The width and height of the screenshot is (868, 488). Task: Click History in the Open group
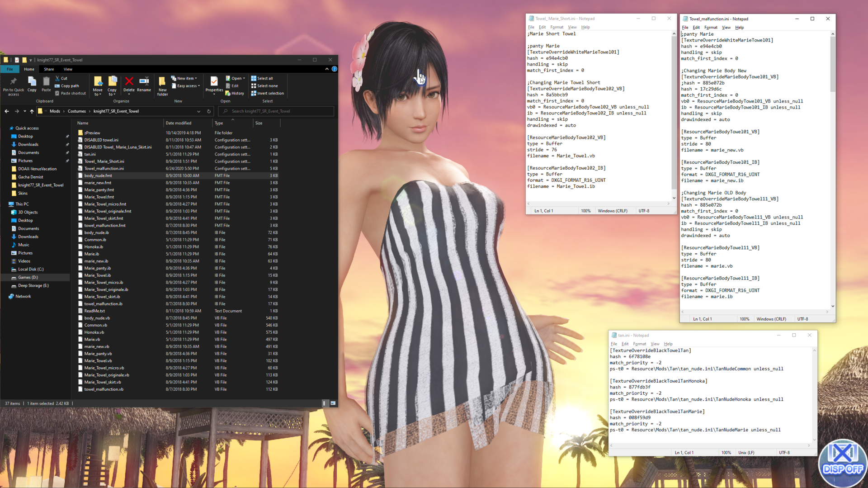(x=235, y=93)
